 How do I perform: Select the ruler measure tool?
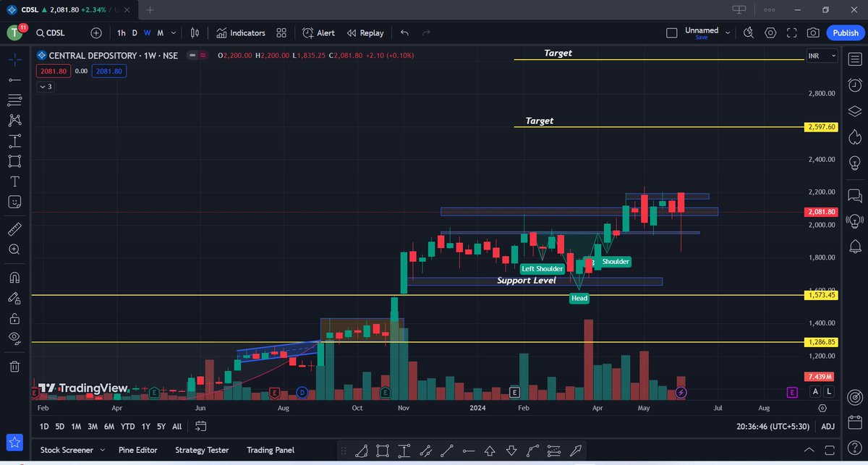pyautogui.click(x=14, y=229)
